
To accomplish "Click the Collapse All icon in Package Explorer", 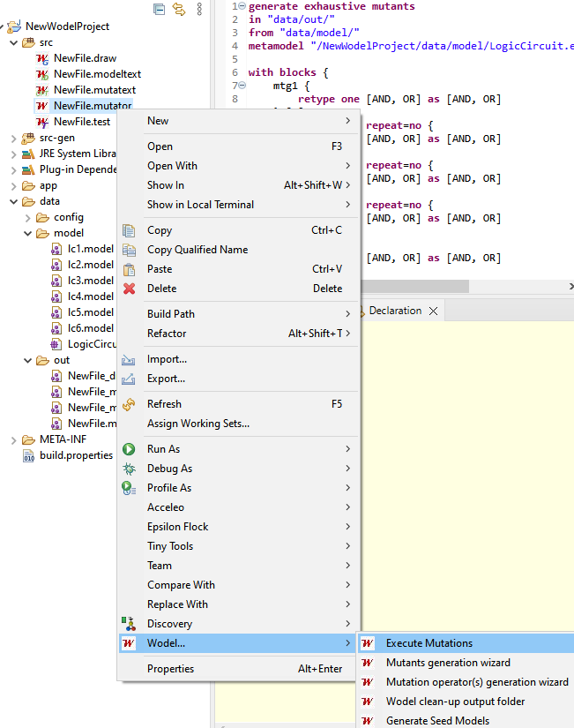I will [160, 10].
